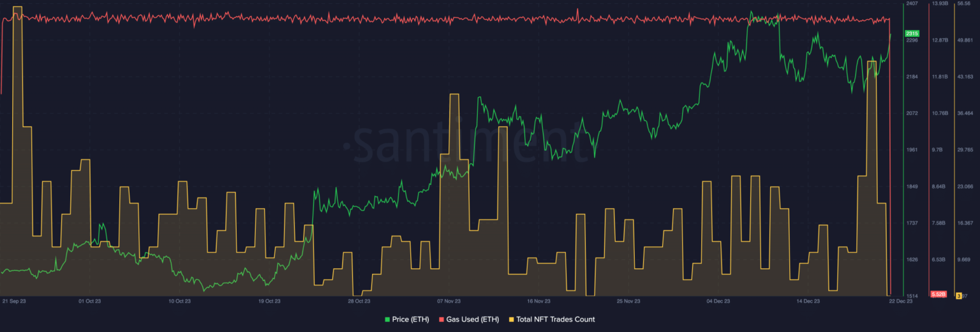Screen dimensions: 980x332
Task: Click the green 2315 current price badge
Action: (x=912, y=33)
